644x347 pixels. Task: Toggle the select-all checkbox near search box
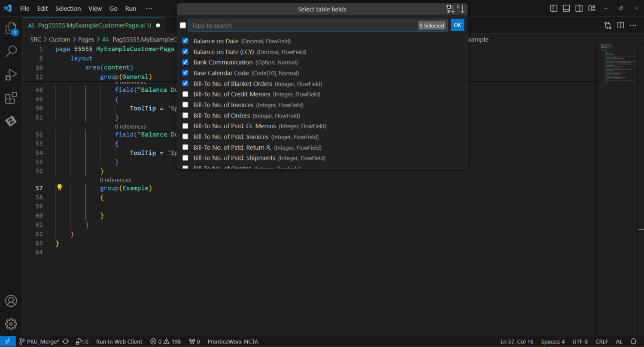point(183,25)
